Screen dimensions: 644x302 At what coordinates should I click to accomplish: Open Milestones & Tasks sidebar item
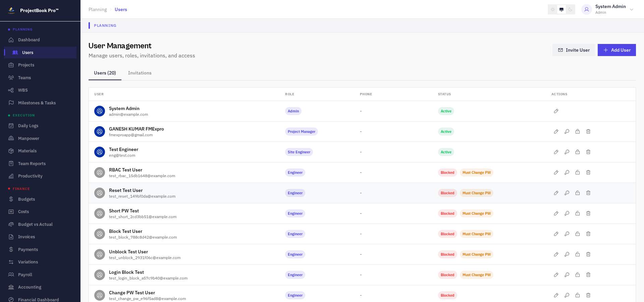click(40, 103)
